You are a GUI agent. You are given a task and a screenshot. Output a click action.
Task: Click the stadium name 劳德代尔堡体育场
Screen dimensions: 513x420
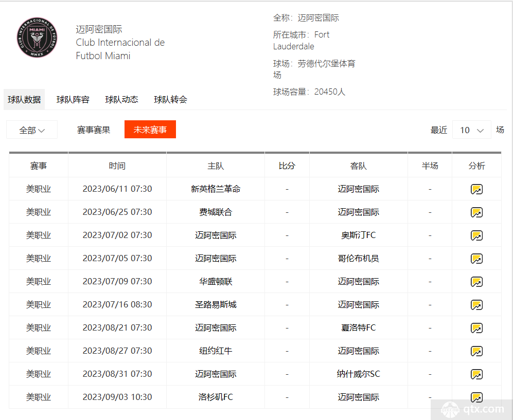(314, 69)
